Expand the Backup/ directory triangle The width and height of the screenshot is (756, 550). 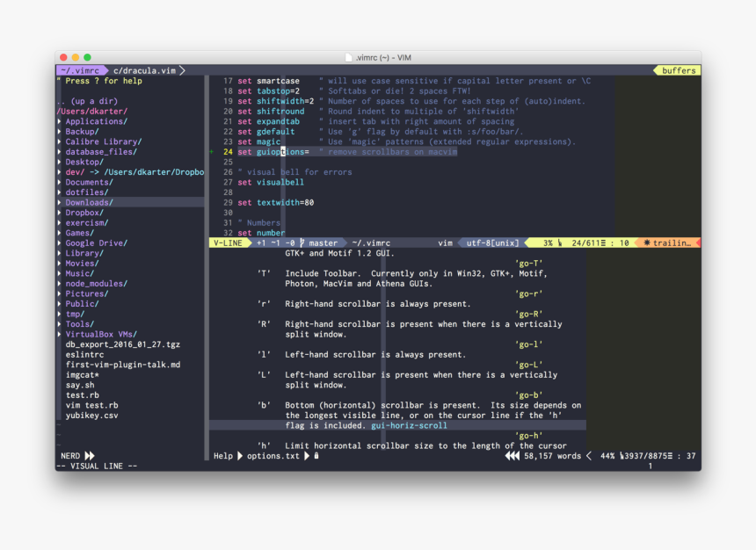59,132
